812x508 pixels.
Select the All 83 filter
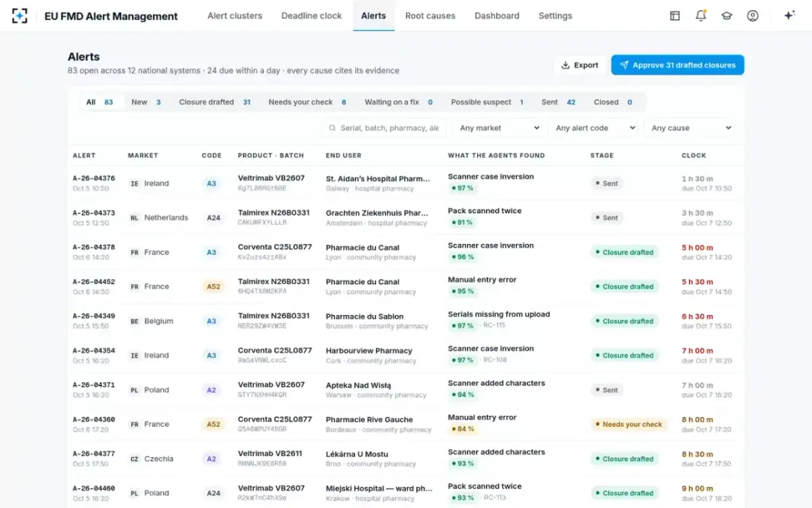coord(100,102)
